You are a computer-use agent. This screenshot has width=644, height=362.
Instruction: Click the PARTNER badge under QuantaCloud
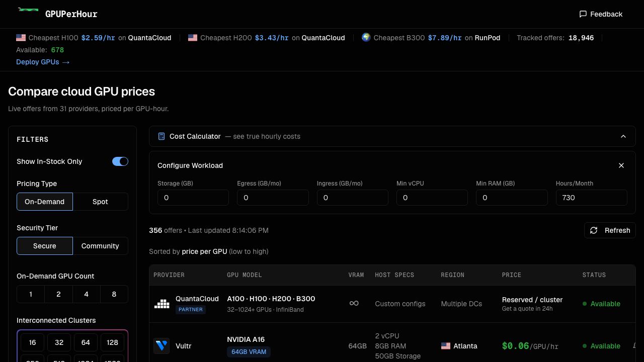pos(191,310)
